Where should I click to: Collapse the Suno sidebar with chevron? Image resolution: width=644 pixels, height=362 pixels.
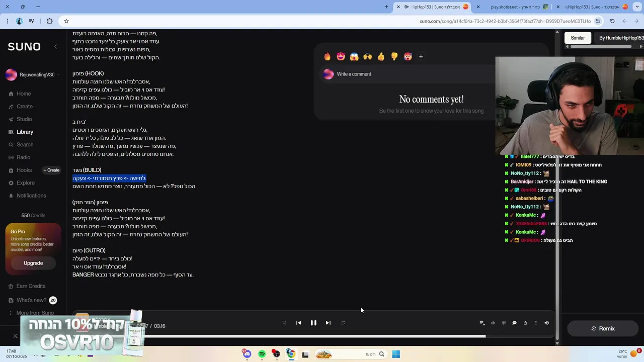coord(55,47)
